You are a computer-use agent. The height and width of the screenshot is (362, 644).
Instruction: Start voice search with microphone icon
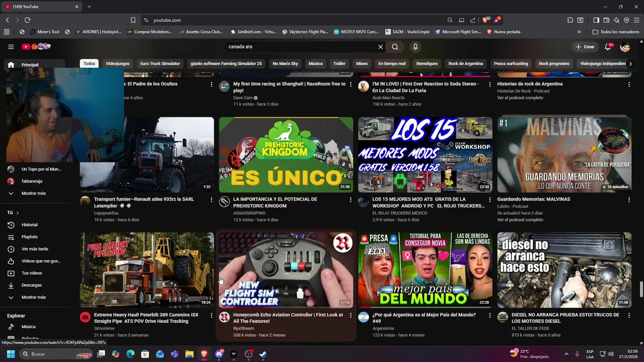coord(415,47)
